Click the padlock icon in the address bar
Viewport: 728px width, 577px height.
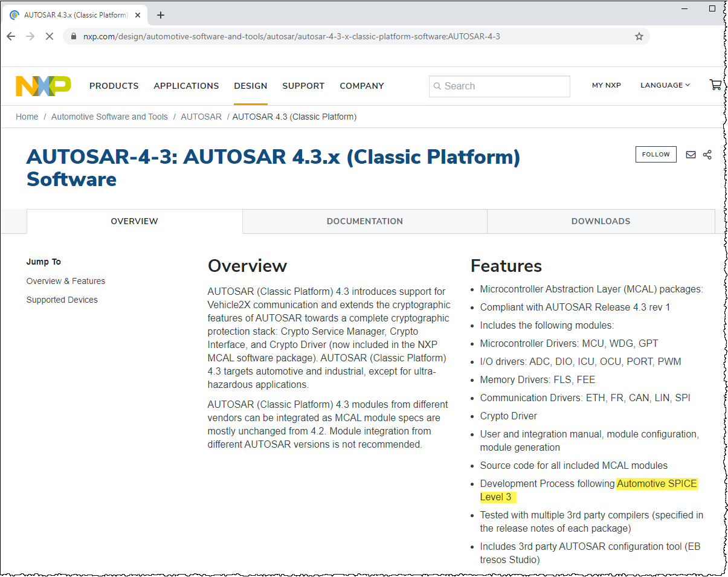(72, 36)
